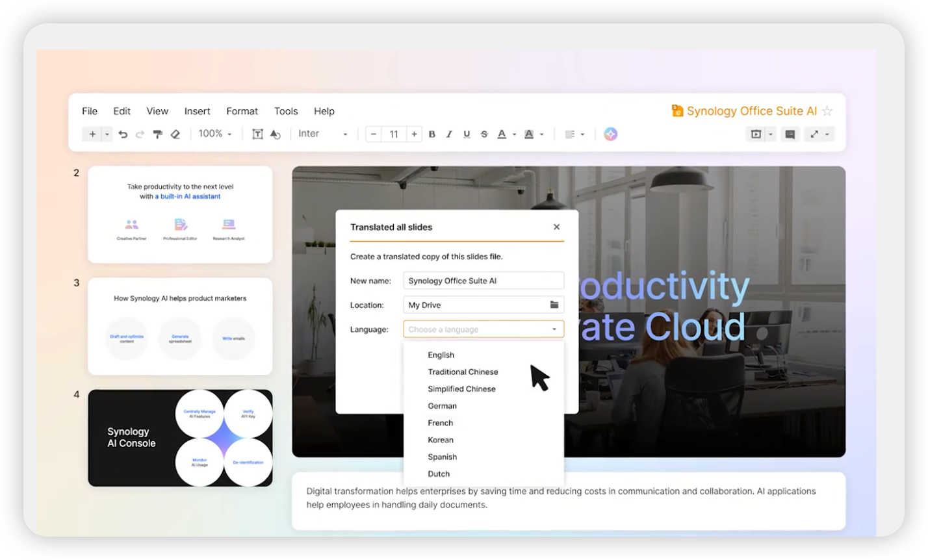Open the text color dropdown arrow
This screenshot has height=560, width=928.
click(514, 134)
